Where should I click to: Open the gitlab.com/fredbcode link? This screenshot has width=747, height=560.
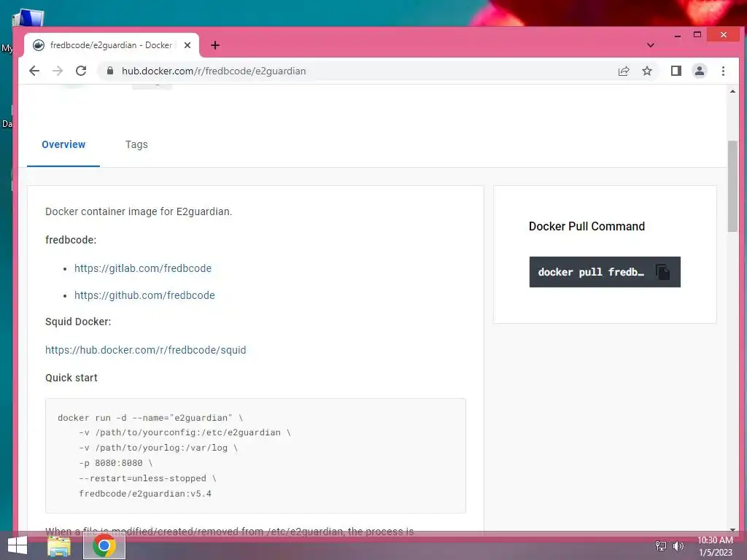pos(143,268)
